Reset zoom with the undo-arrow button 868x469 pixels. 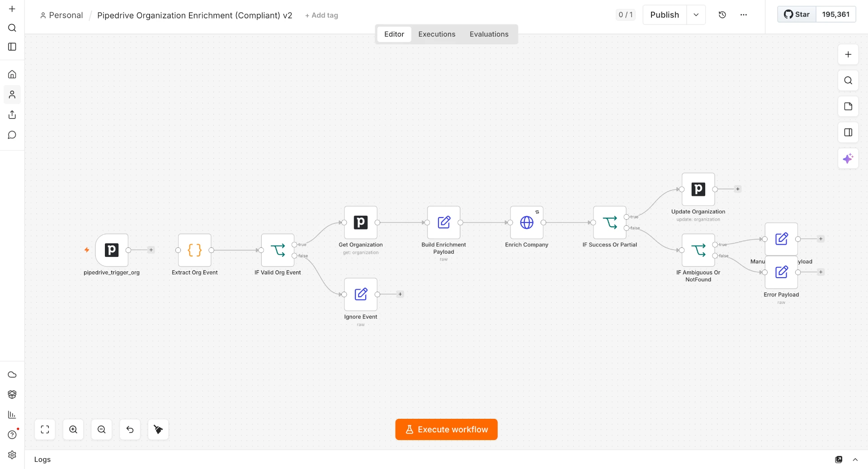[130, 430]
